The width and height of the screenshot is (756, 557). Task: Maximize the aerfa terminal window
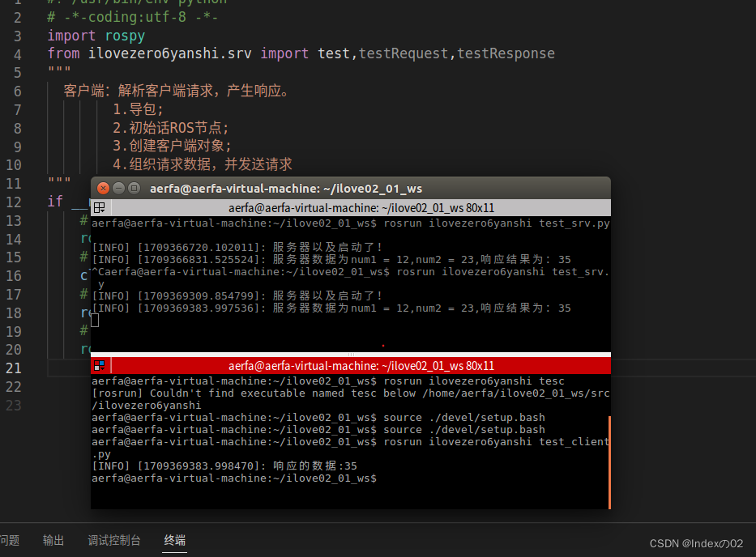point(132,187)
